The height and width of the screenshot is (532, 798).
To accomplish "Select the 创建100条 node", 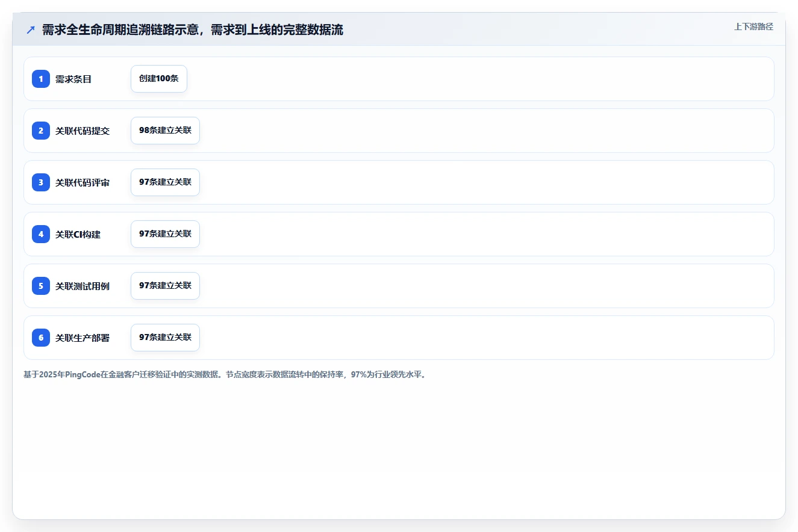I will (x=159, y=79).
